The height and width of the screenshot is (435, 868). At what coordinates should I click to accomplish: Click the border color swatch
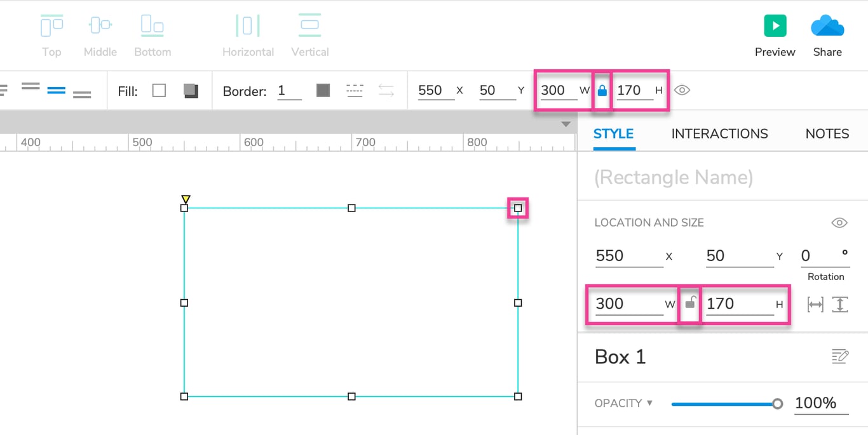323,90
